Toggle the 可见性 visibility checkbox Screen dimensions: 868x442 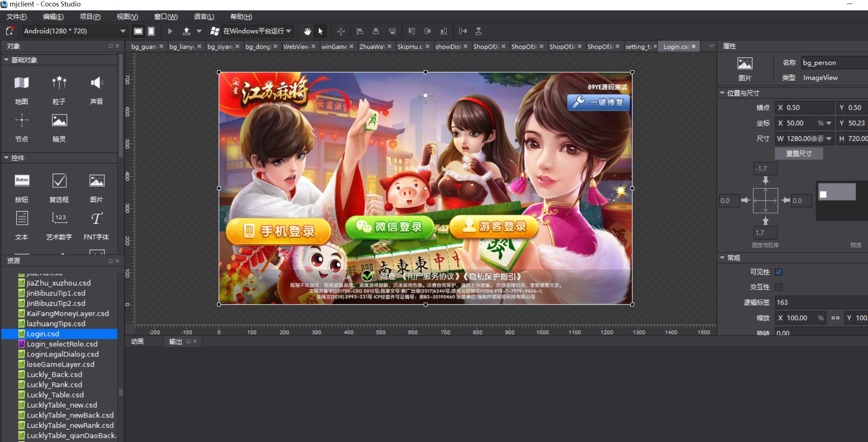coord(779,272)
